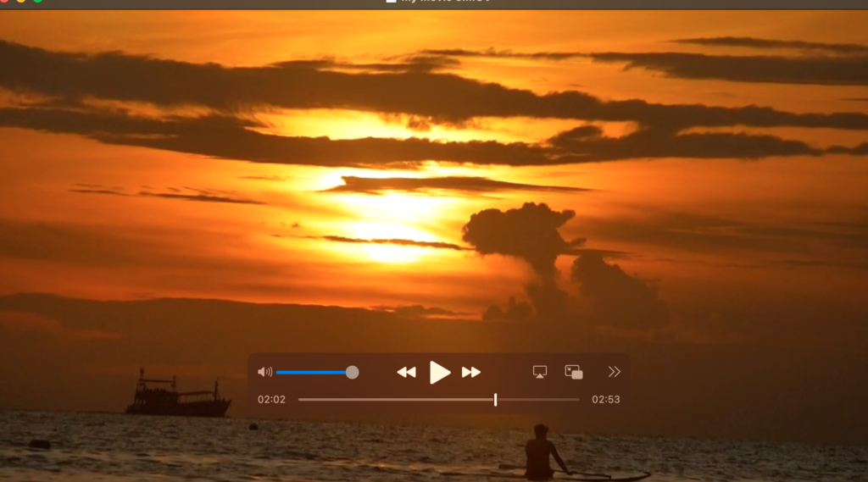Enable picture-in-picture mode
This screenshot has height=482, width=868.
click(x=574, y=372)
